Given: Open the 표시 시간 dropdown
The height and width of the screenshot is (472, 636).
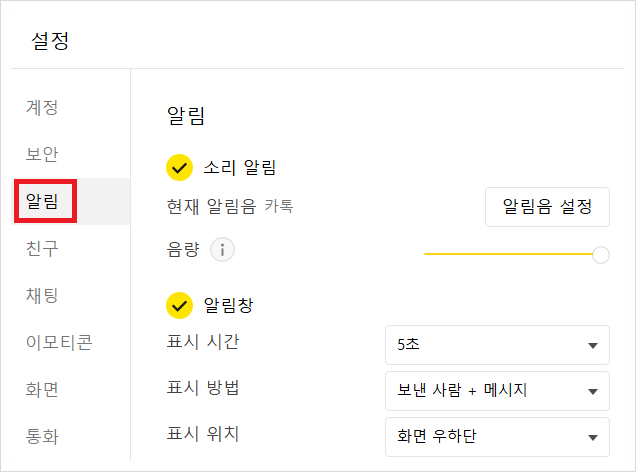Looking at the screenshot, I should [497, 345].
